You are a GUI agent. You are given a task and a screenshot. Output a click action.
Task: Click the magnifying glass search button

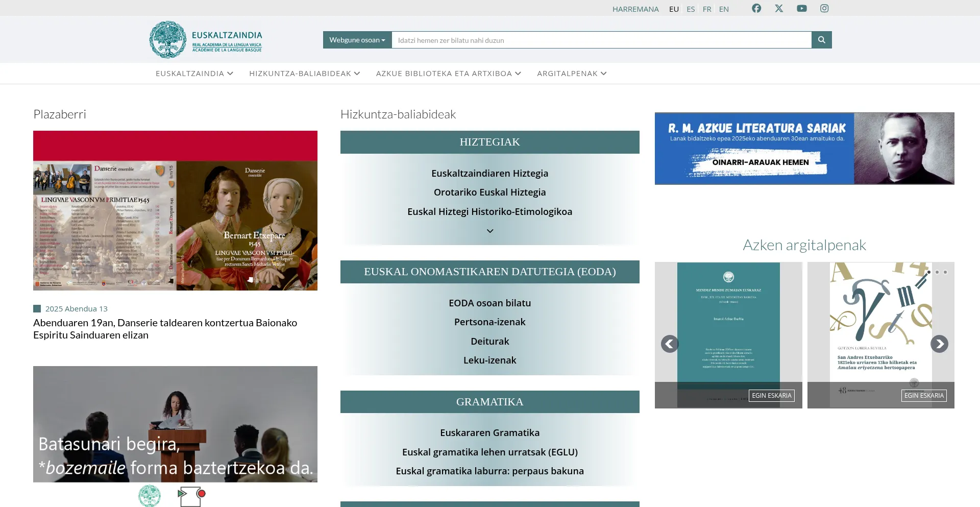pos(821,40)
